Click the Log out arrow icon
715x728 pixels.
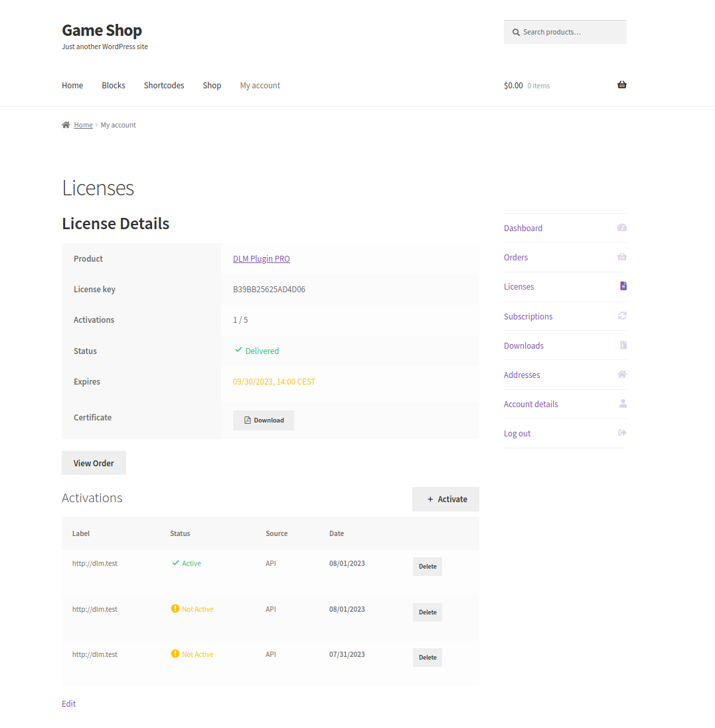pos(621,433)
